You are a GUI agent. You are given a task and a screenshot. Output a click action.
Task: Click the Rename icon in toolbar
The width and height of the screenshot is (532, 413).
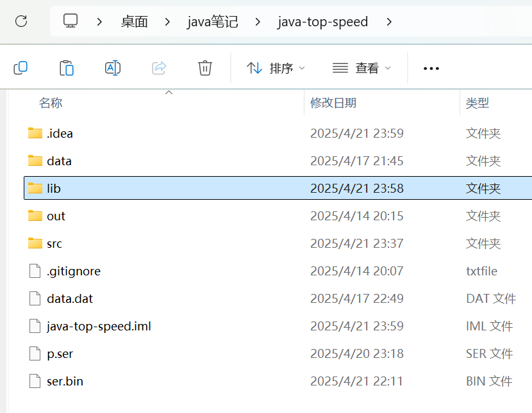coord(113,68)
